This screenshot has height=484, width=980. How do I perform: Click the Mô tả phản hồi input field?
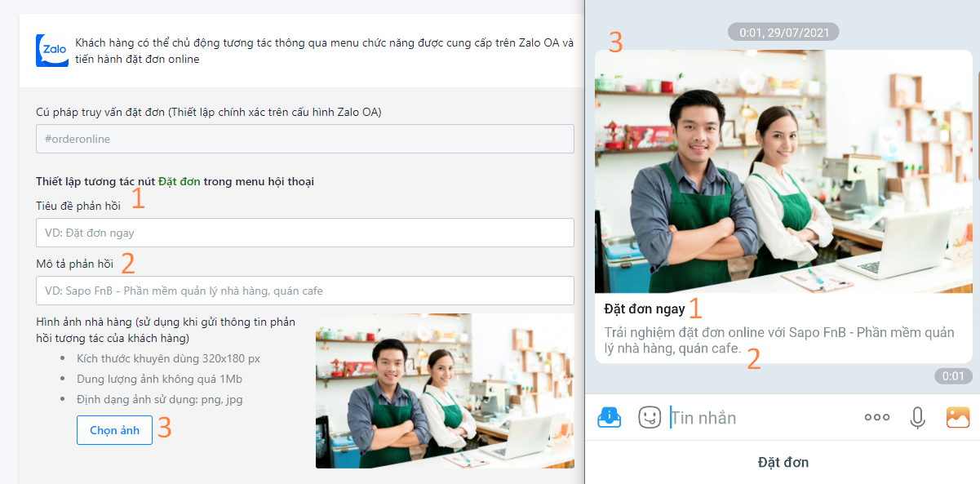(304, 290)
